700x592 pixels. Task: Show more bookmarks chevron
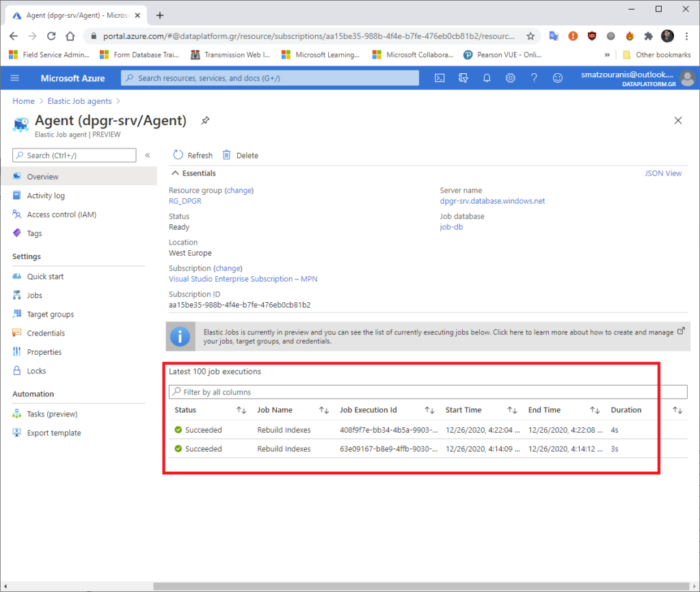[x=607, y=55]
